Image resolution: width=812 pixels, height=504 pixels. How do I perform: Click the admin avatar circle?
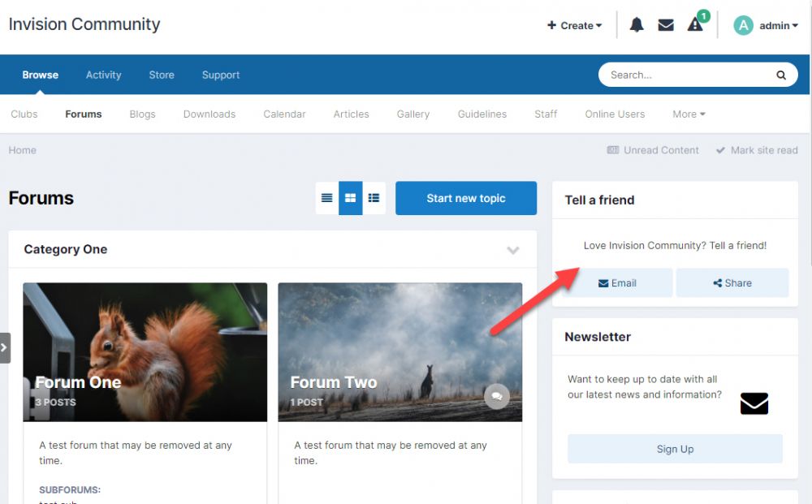click(x=743, y=25)
